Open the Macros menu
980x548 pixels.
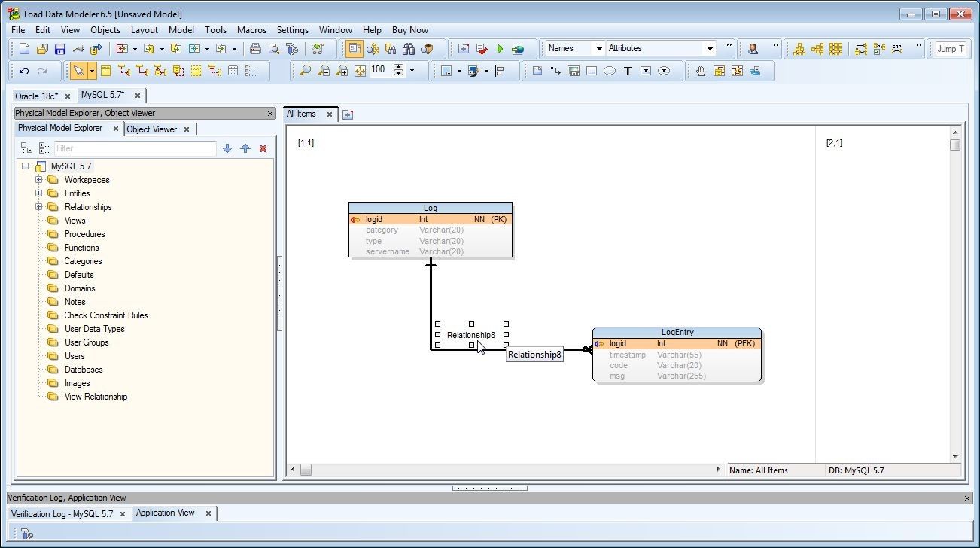[251, 30]
